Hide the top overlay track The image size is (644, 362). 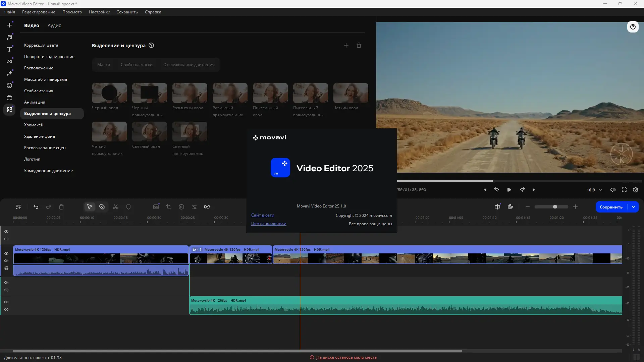[6, 232]
